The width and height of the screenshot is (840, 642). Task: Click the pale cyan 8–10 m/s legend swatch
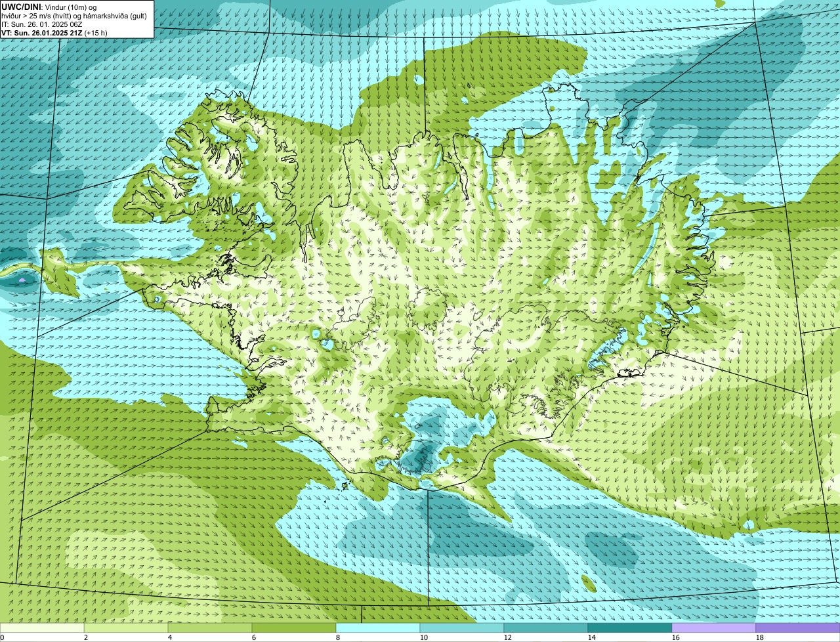point(378,628)
